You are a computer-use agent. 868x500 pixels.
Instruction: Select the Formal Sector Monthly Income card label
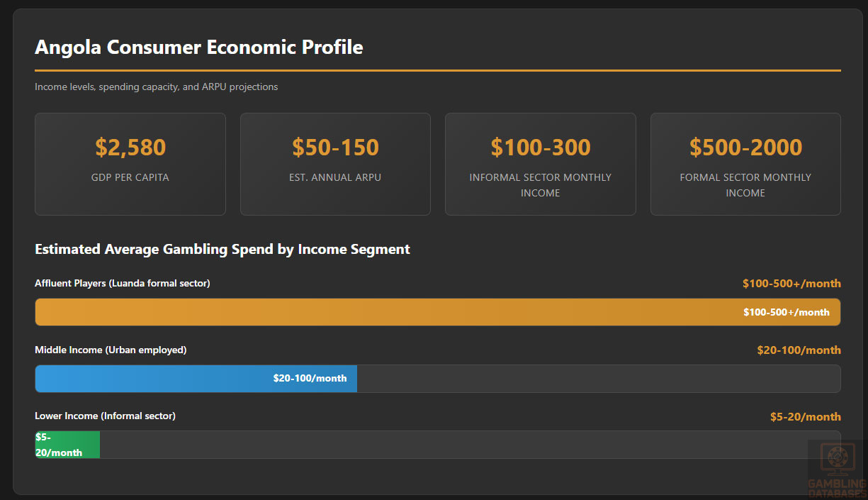(x=745, y=185)
